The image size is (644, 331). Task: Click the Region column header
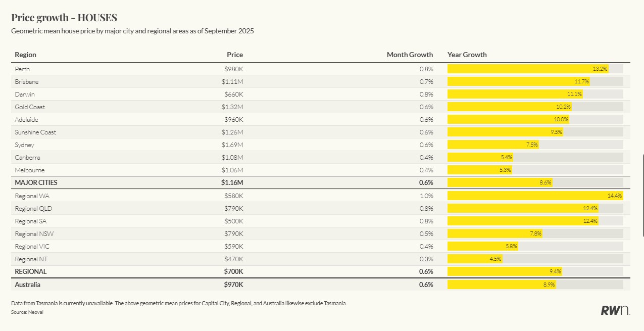[26, 55]
